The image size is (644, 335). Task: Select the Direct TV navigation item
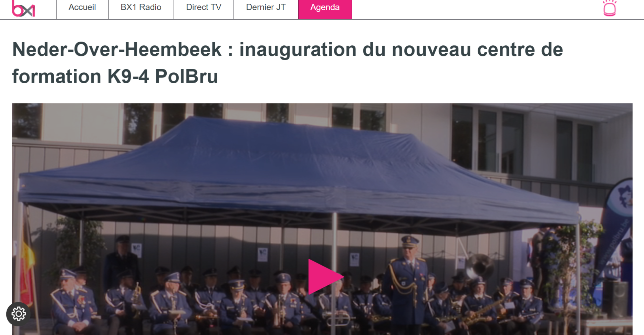click(x=204, y=7)
